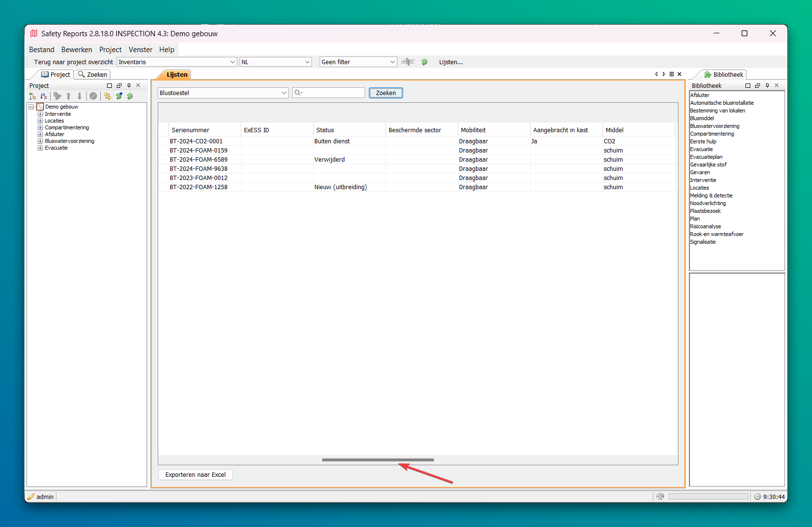Switch to the Zoeken tab in left panel
Viewport: 812px width, 527px height.
click(93, 75)
